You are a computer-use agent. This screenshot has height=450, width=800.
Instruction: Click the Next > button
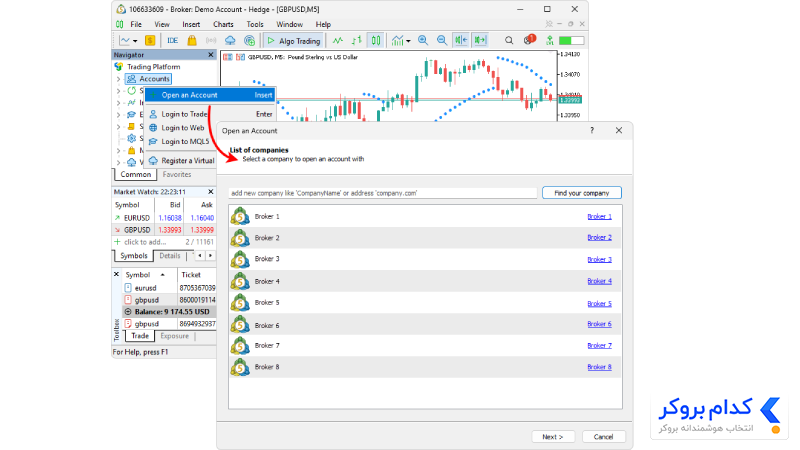pyautogui.click(x=553, y=437)
